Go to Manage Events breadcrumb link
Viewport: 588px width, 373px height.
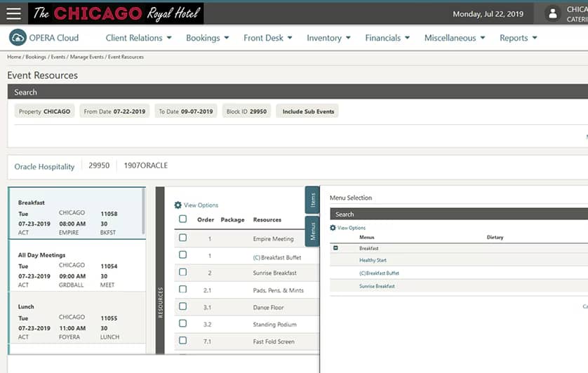pyautogui.click(x=86, y=57)
